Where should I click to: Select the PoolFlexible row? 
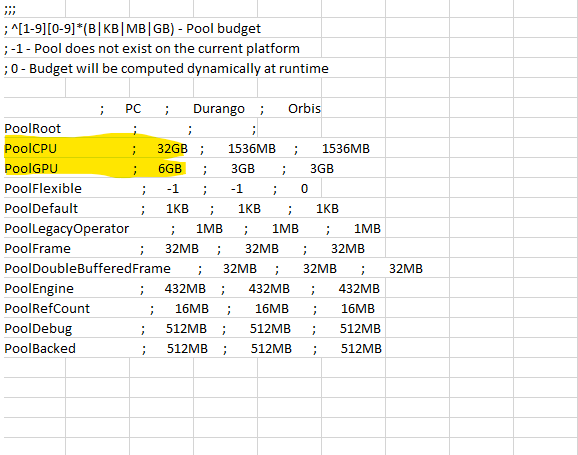point(156,189)
